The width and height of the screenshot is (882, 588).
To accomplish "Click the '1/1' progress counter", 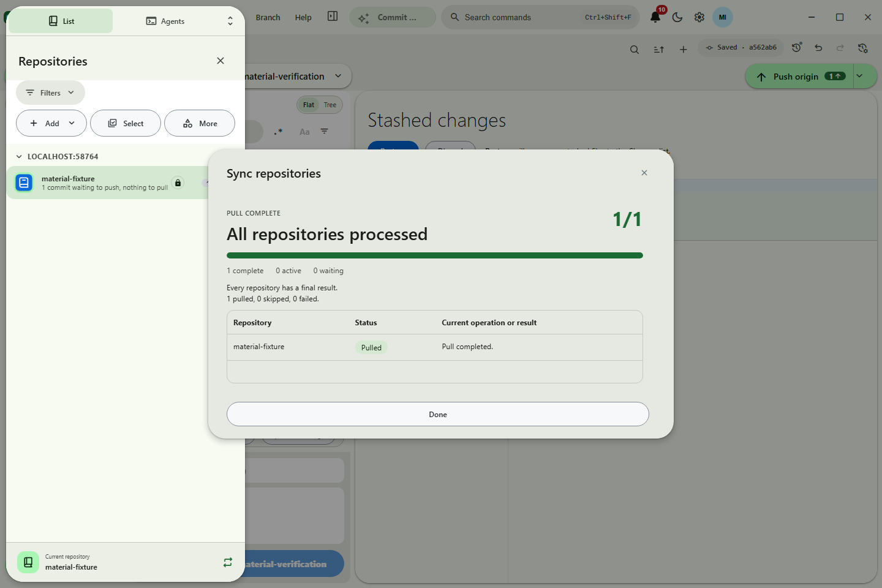I will point(627,219).
